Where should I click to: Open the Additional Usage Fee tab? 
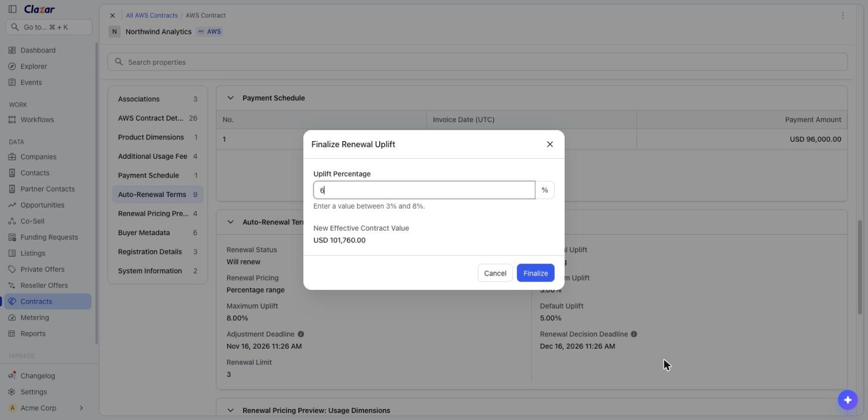[157, 157]
